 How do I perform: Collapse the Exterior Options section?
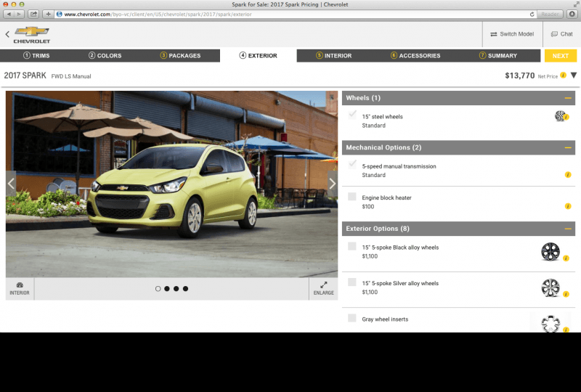(x=568, y=229)
